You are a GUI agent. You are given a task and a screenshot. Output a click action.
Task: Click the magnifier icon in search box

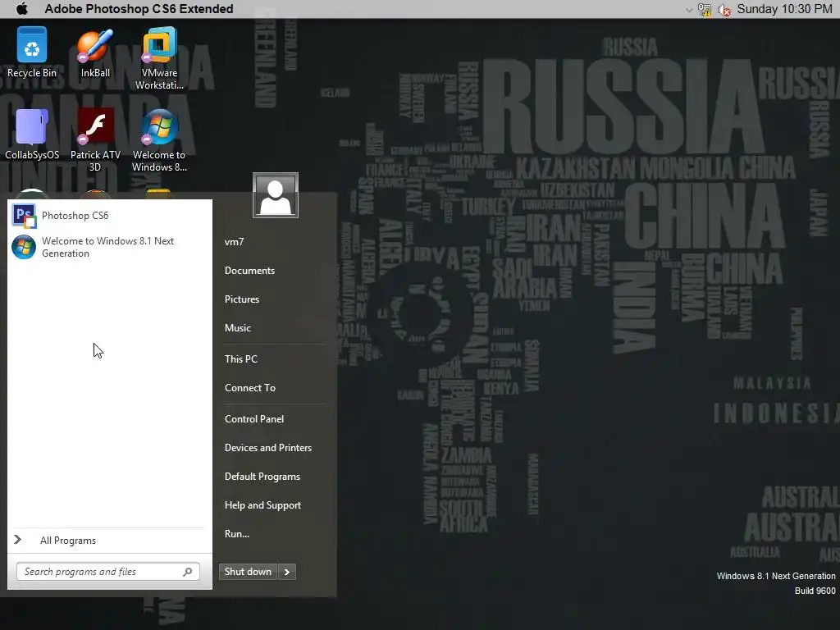point(188,572)
